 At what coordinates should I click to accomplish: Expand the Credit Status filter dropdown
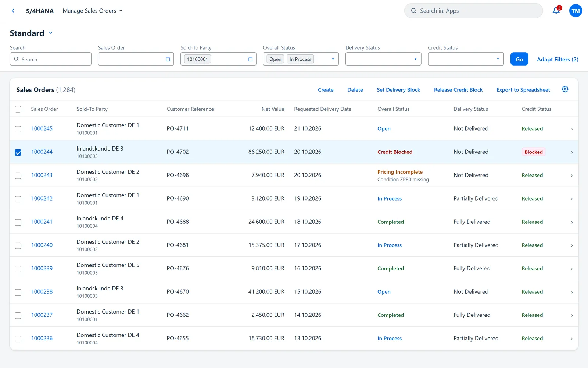pos(498,59)
